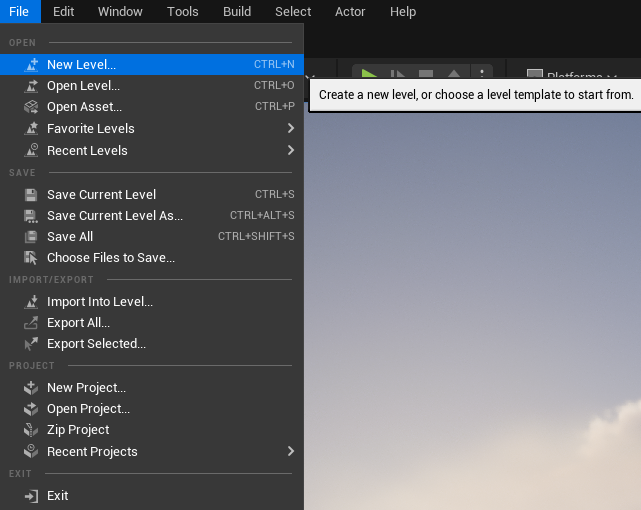Click the Open Level icon
This screenshot has width=641, height=510.
point(31,86)
